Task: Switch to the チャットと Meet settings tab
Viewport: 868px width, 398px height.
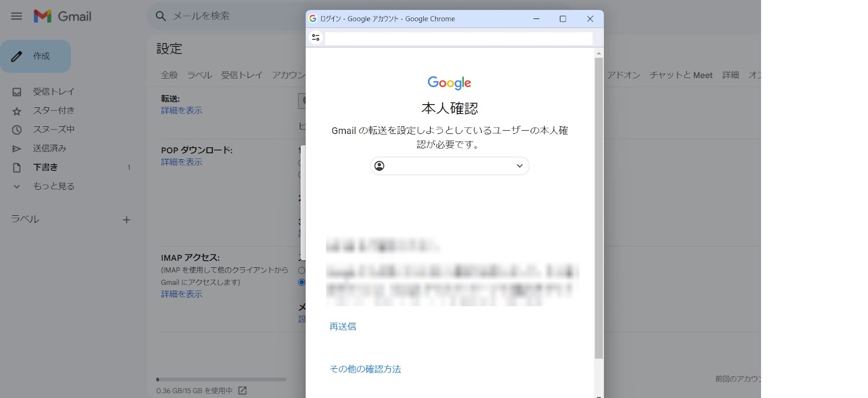Action: point(681,75)
